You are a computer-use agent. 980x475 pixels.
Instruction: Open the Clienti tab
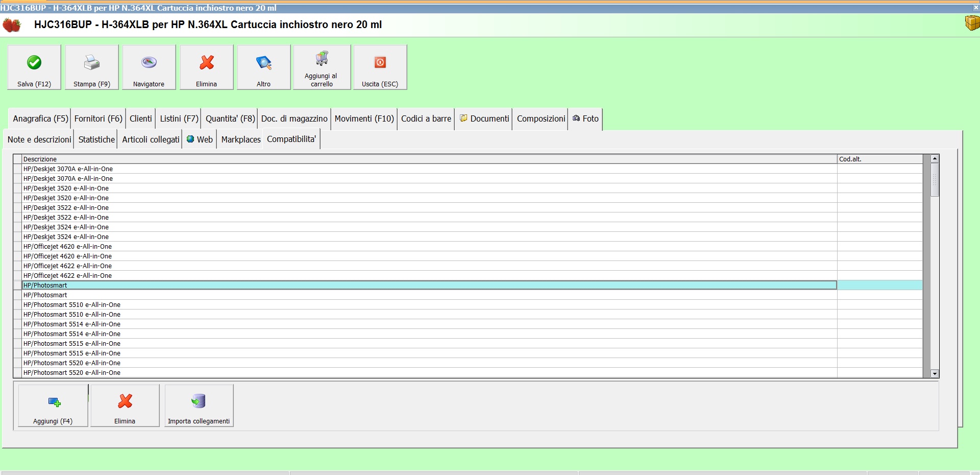pos(141,118)
